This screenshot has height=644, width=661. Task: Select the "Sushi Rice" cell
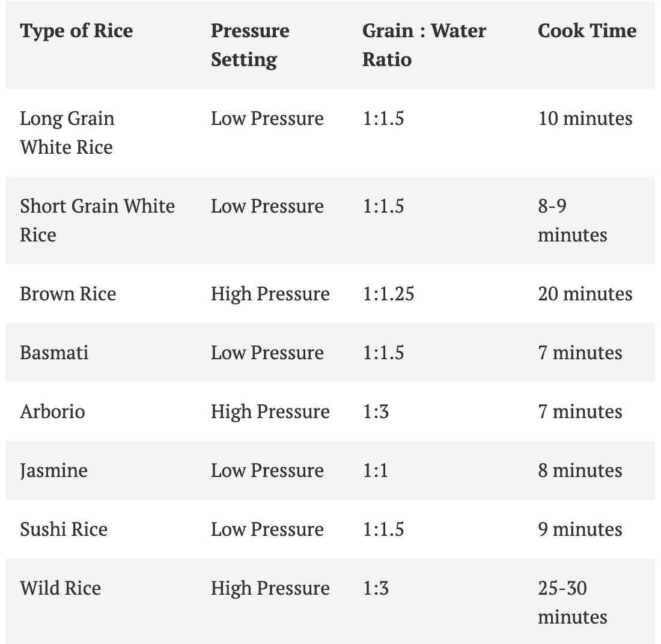click(64, 529)
